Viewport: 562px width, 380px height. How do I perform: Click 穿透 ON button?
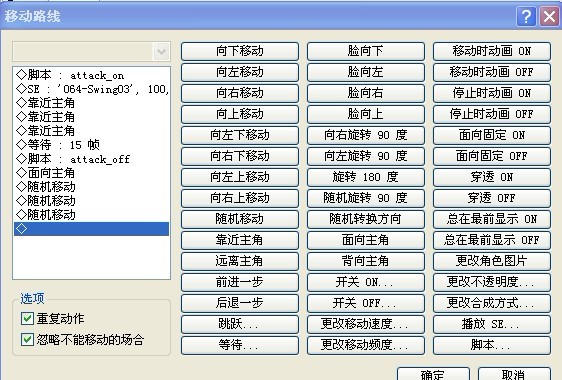tap(492, 177)
